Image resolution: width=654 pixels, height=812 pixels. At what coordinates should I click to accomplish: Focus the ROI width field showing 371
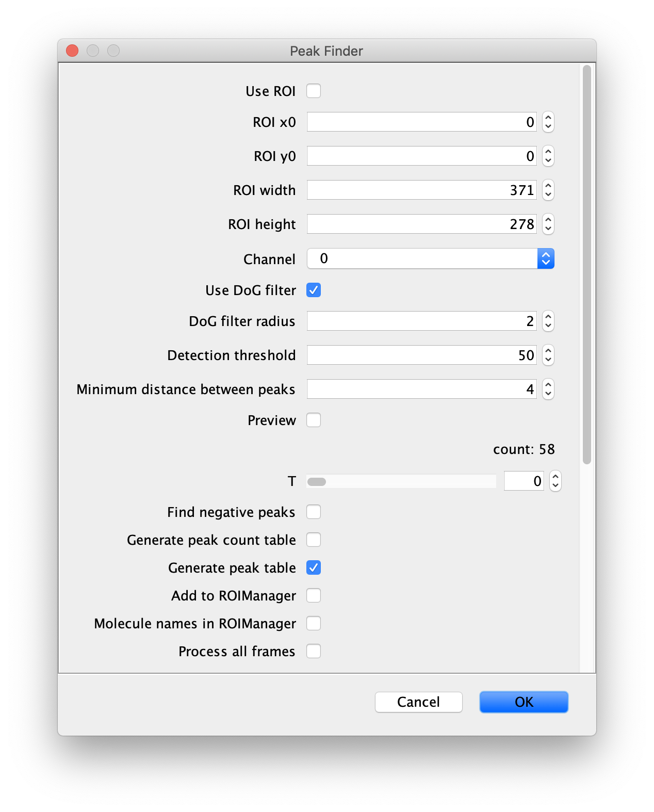422,190
